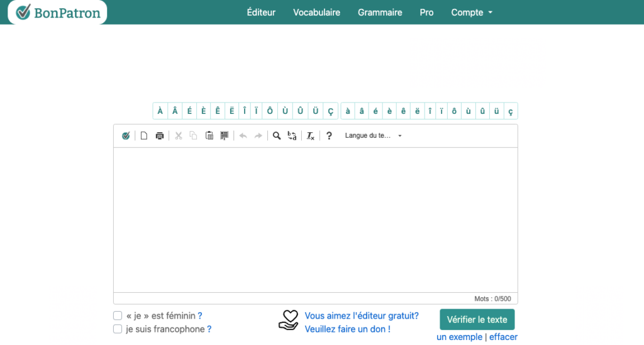Tick the je suis francophone checkbox
644x345 pixels.
pyautogui.click(x=118, y=329)
